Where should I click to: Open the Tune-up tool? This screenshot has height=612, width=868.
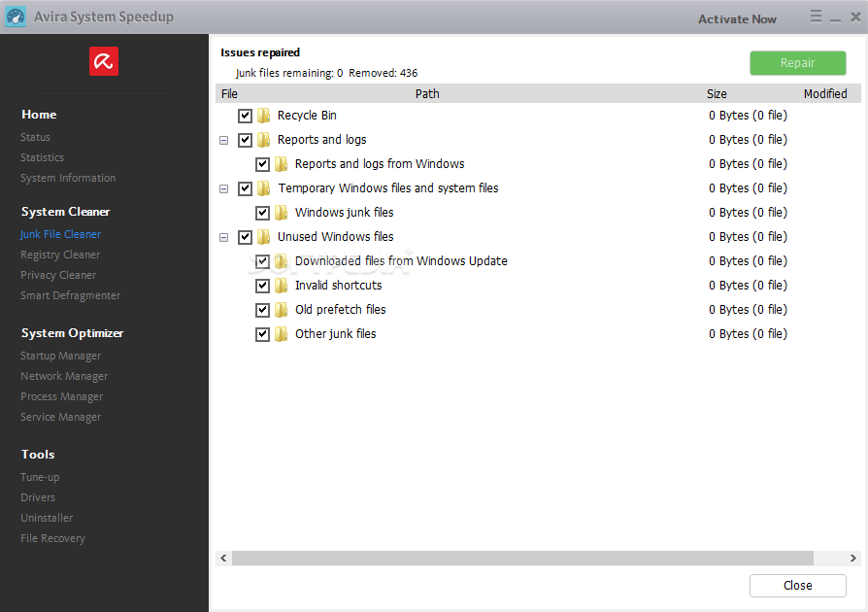[x=40, y=477]
